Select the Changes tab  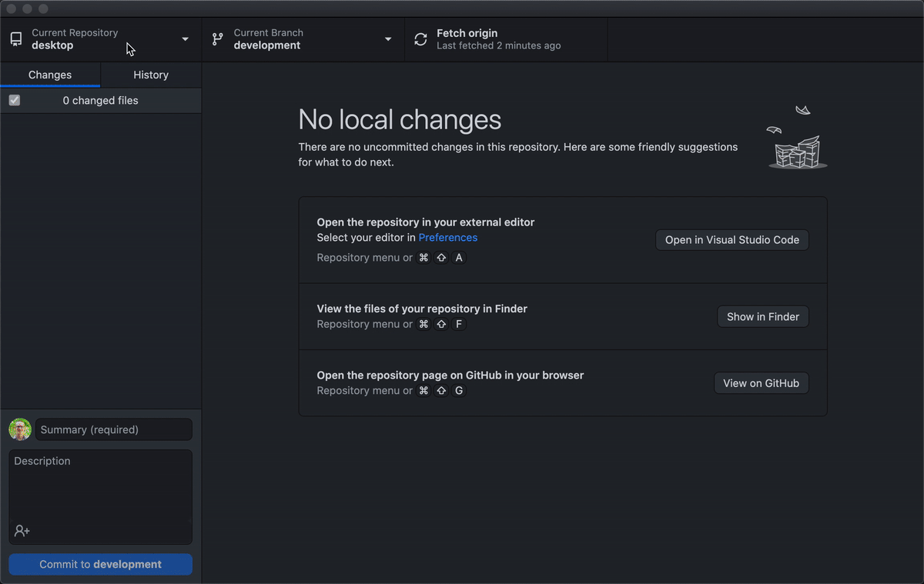(x=50, y=75)
